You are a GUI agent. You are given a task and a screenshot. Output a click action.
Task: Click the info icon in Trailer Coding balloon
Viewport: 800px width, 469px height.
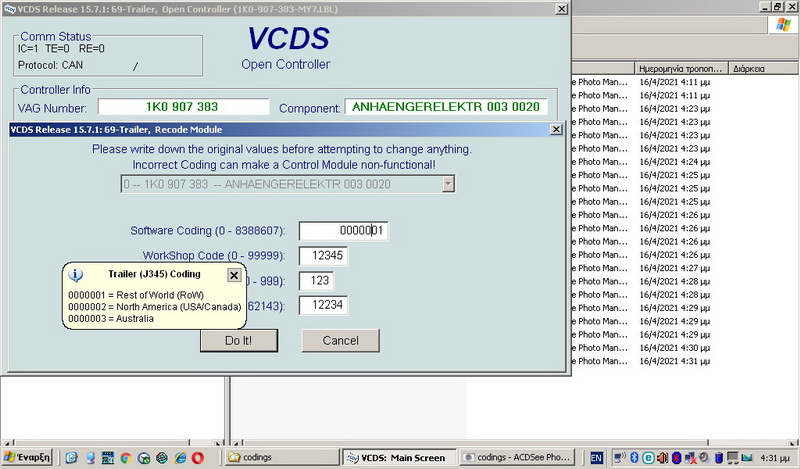pos(76,275)
